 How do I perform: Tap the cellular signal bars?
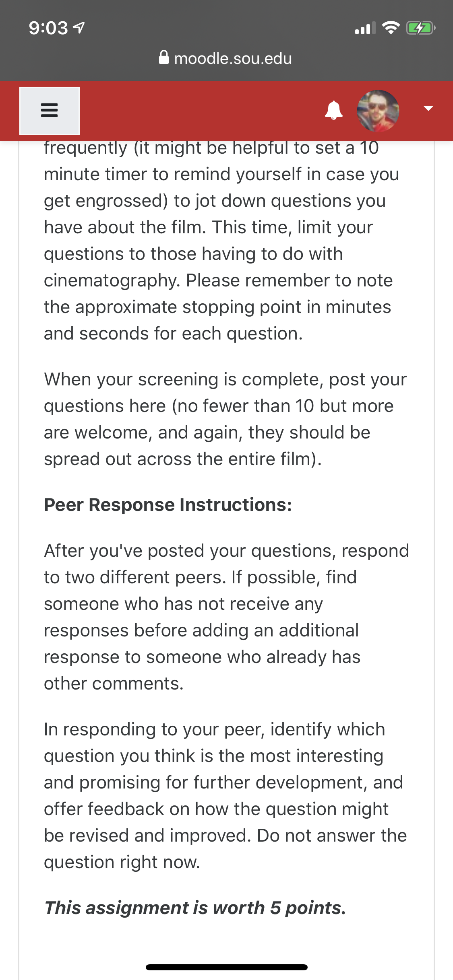[365, 28]
